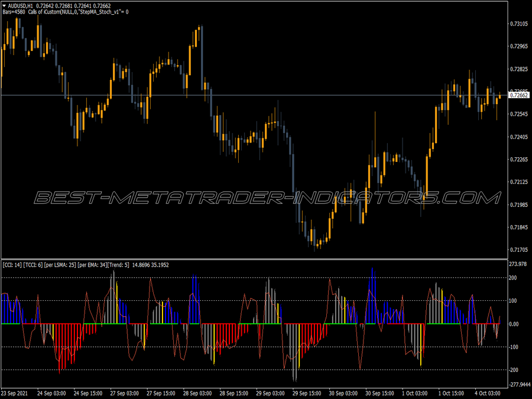532x399 pixels.
Task: Click the 29 Sep 03:00 time label
Action: coord(270,394)
